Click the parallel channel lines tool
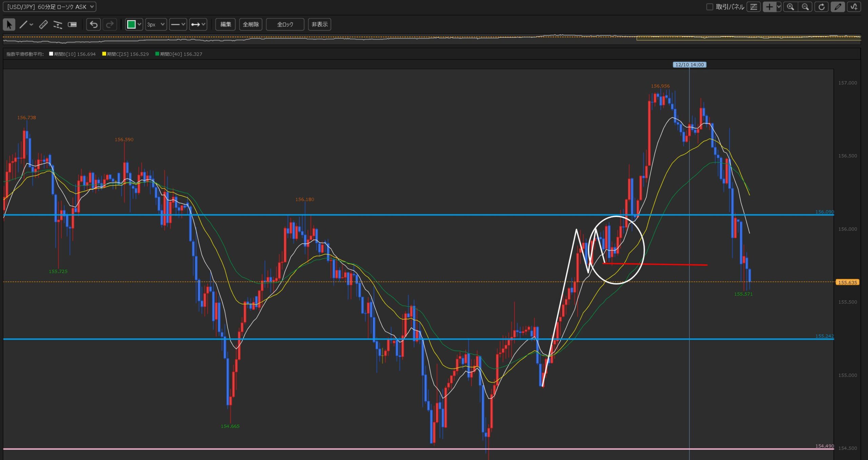 [58, 24]
